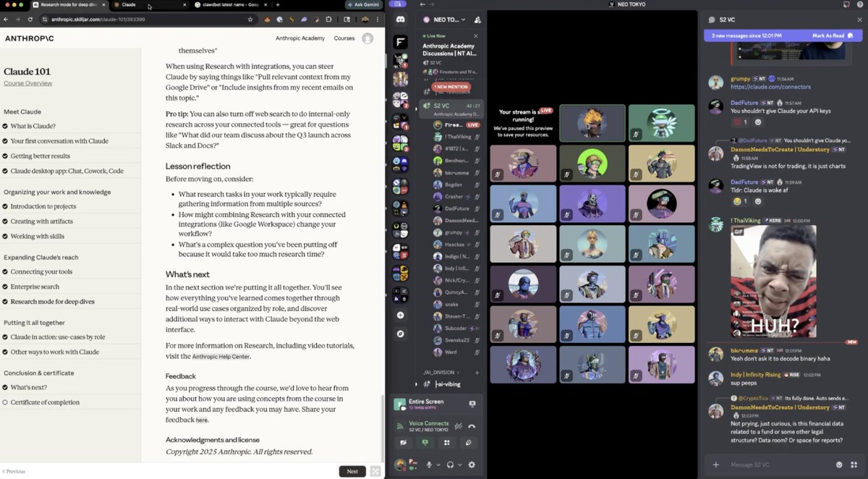Open the HUH? GIF in the chat
Image resolution: width=868 pixels, height=479 pixels.
pos(773,281)
